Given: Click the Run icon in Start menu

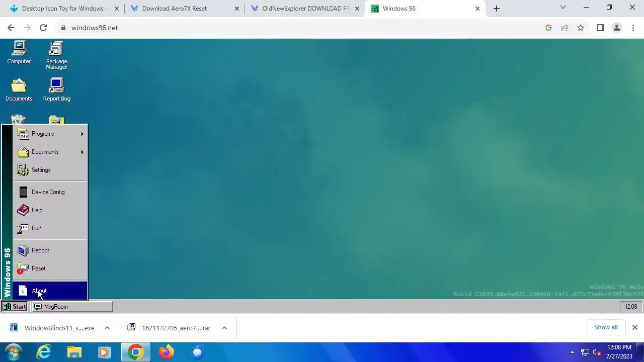Looking at the screenshot, I should point(23,228).
